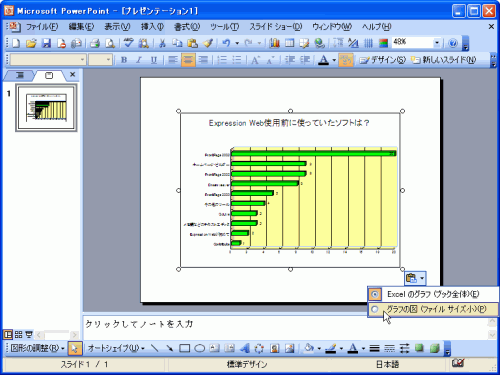Open the fill color dropdown arrow
Image resolution: width=500 pixels, height=375 pixels.
click(x=319, y=349)
